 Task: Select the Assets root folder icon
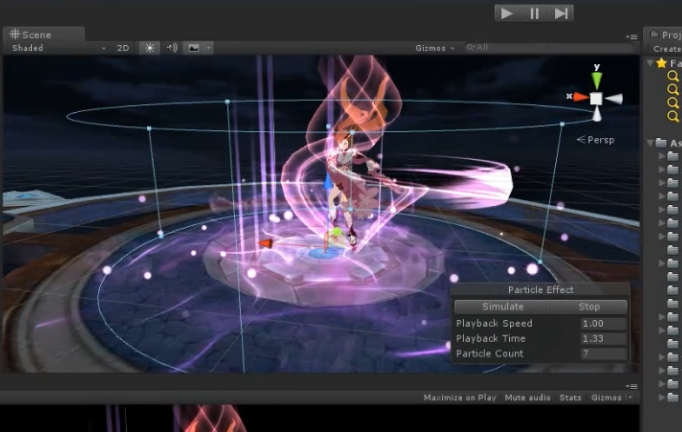[661, 143]
